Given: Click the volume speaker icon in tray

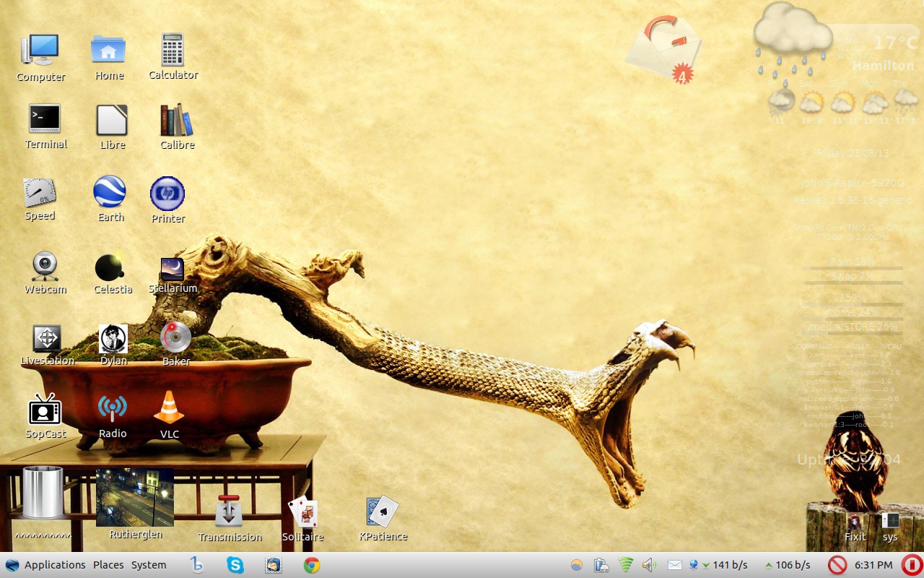Looking at the screenshot, I should pyautogui.click(x=648, y=565).
